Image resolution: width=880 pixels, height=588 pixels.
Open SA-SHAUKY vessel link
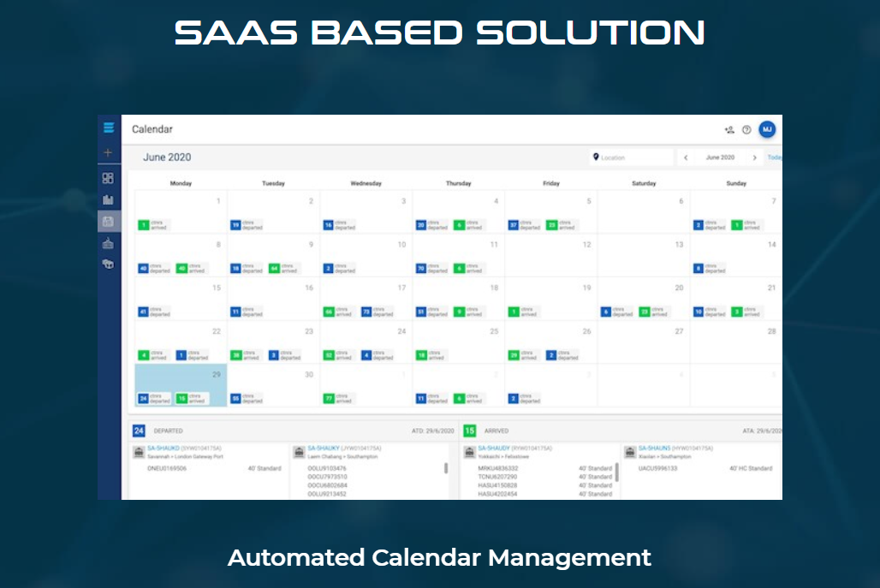click(324, 448)
